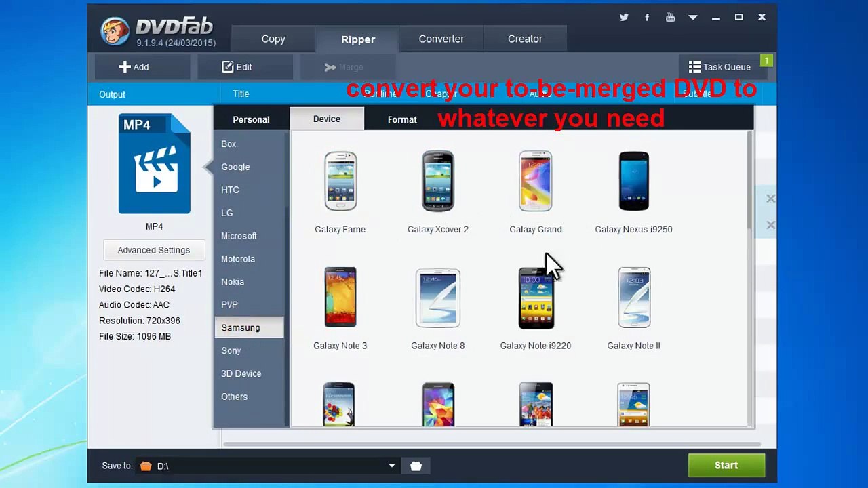Select the Galaxy Note 8 tablet icon
868x488 pixels.
437,298
